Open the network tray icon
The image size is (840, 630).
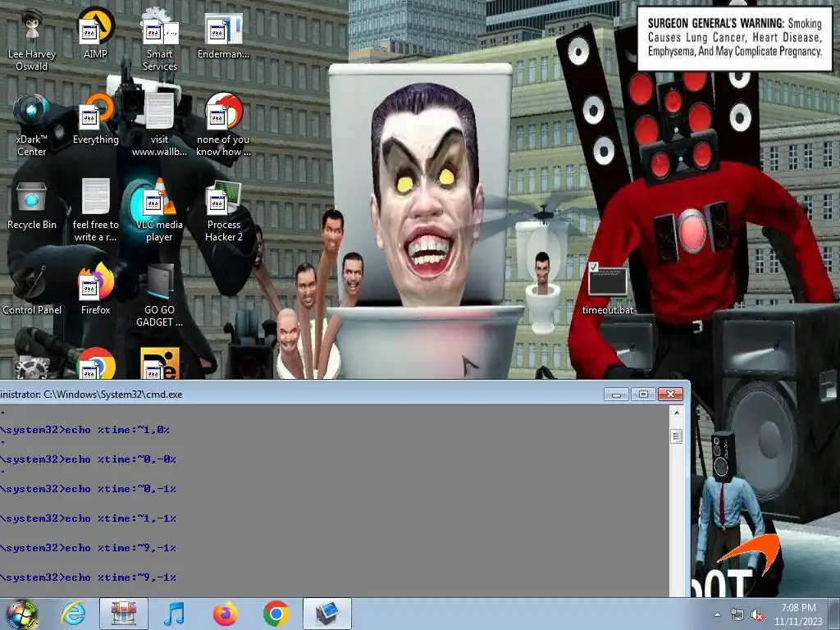[x=737, y=615]
